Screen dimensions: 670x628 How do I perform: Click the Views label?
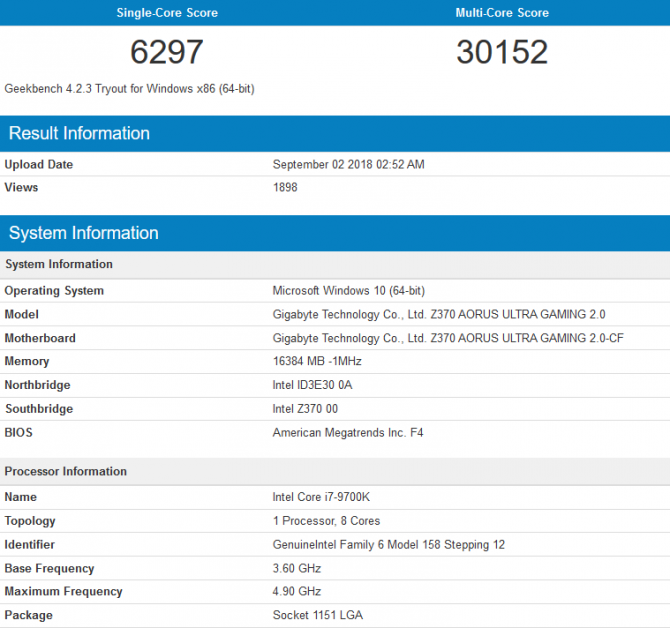[21, 187]
